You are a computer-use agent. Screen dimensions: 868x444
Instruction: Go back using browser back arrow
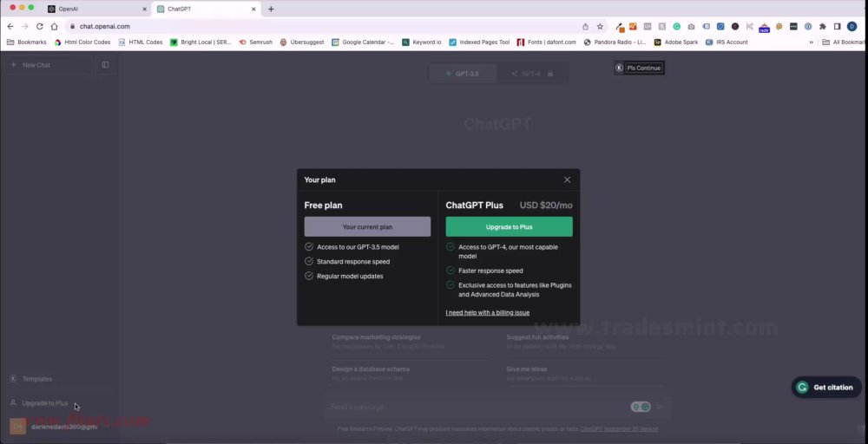[x=10, y=27]
